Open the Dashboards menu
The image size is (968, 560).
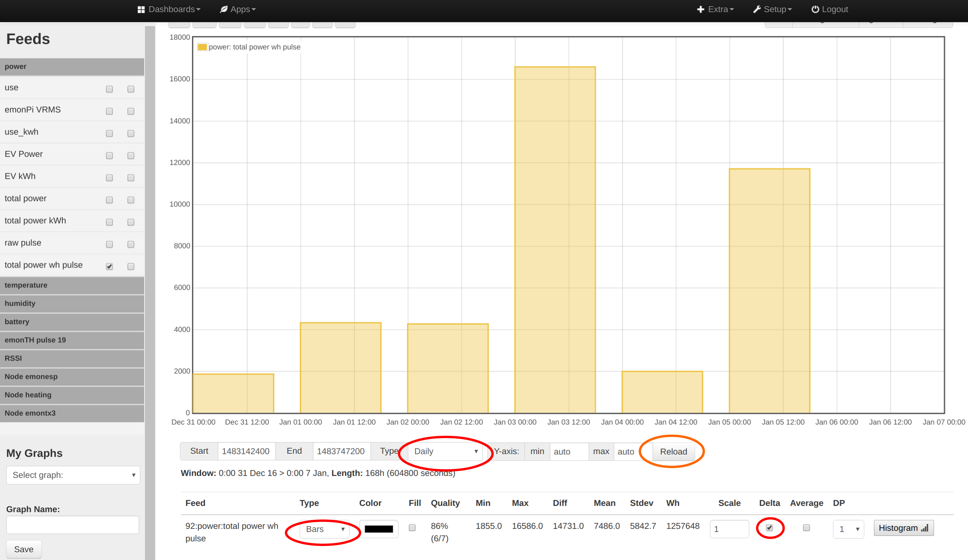(169, 9)
